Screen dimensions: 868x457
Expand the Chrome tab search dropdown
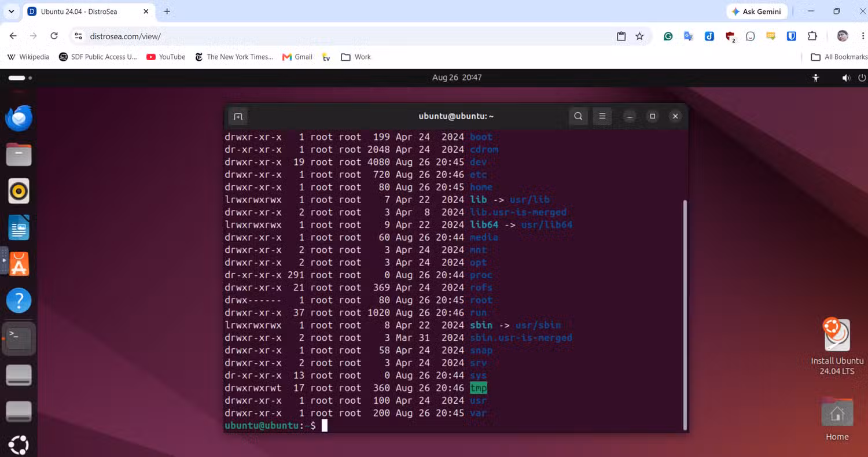11,11
